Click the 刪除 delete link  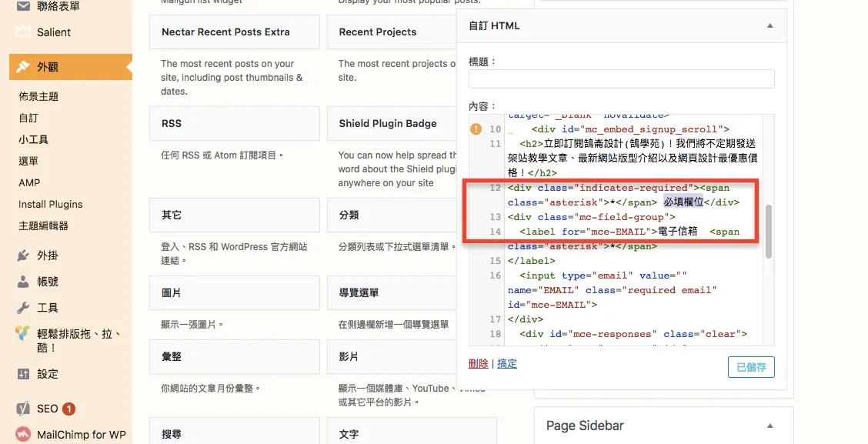(479, 364)
